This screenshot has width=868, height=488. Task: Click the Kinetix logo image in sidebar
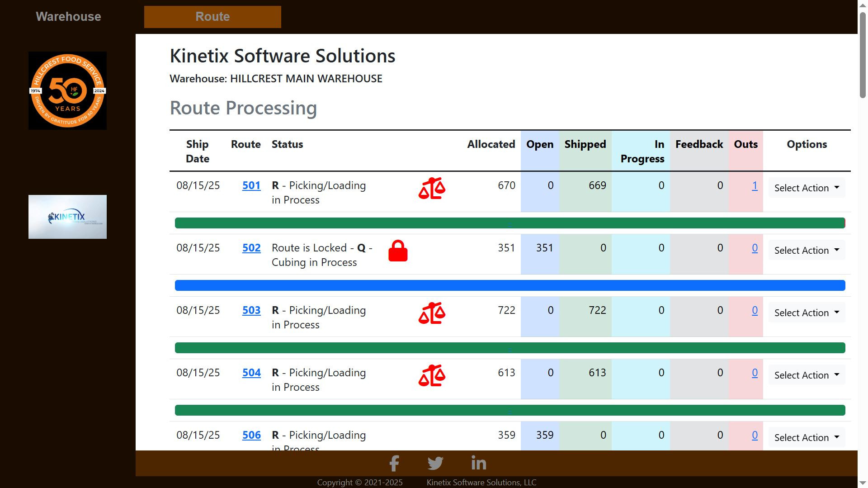68,217
